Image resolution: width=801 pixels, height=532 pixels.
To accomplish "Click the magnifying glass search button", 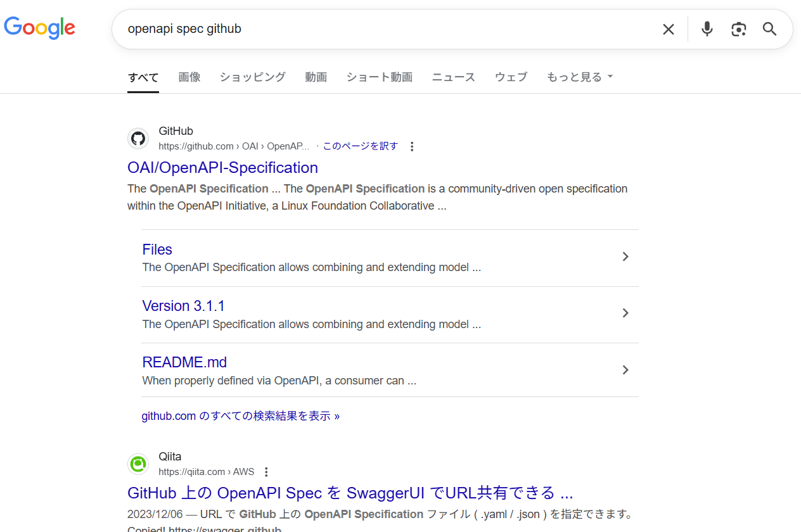I will [x=769, y=29].
